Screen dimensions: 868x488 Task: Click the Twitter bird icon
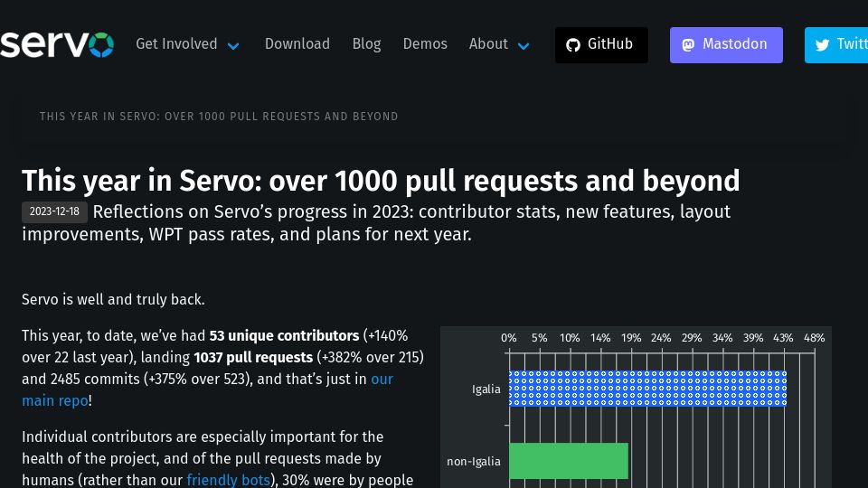[822, 45]
